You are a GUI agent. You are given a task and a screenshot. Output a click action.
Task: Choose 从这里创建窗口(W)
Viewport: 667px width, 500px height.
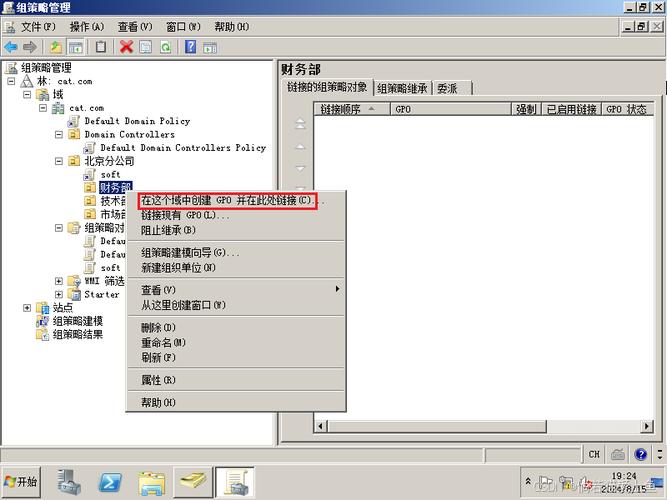click(x=236, y=305)
